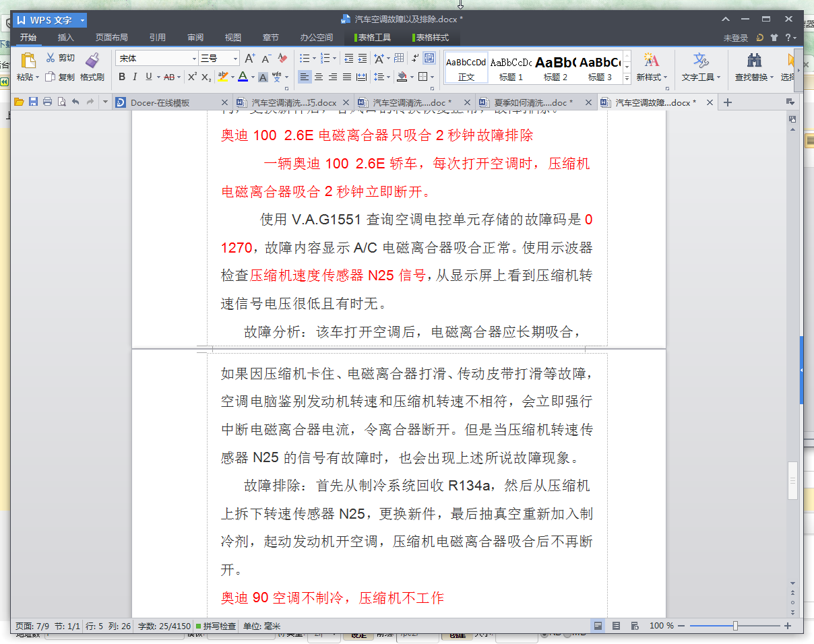Expand the bullet list dropdown arrow
814x644 pixels.
[x=313, y=59]
